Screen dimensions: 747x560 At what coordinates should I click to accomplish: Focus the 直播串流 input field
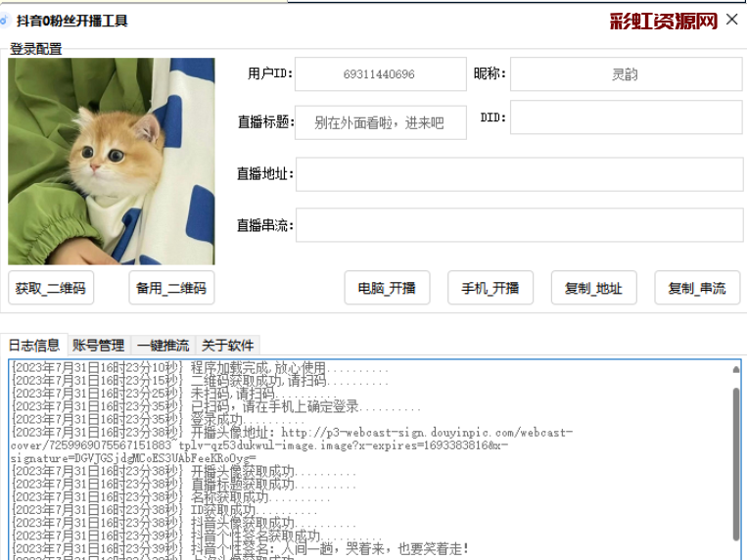pos(519,225)
